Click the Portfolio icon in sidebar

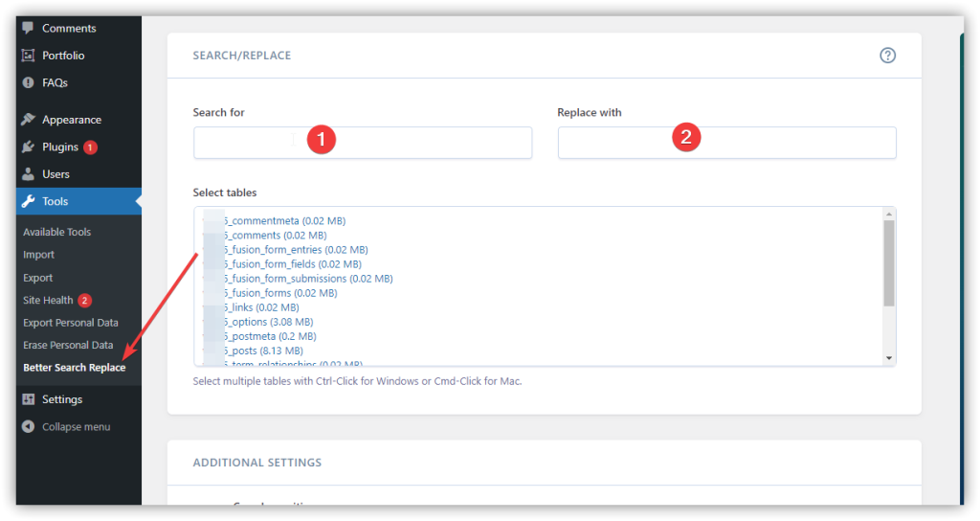coord(29,56)
